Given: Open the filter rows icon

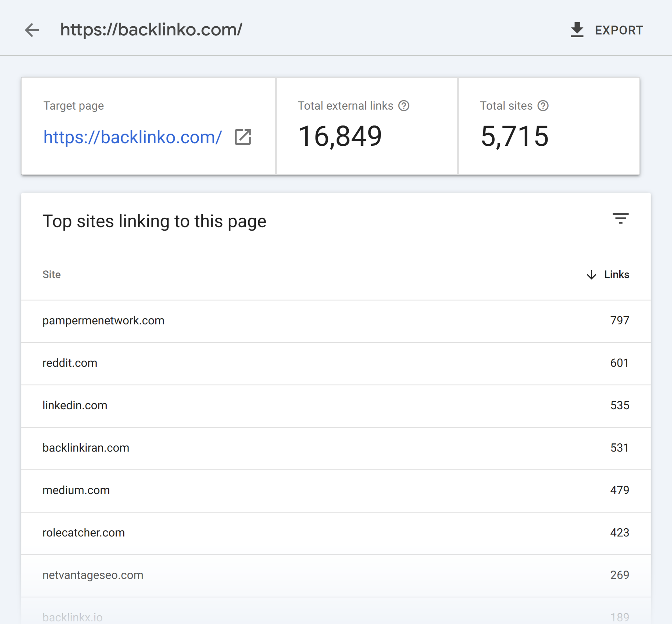Looking at the screenshot, I should [x=620, y=218].
